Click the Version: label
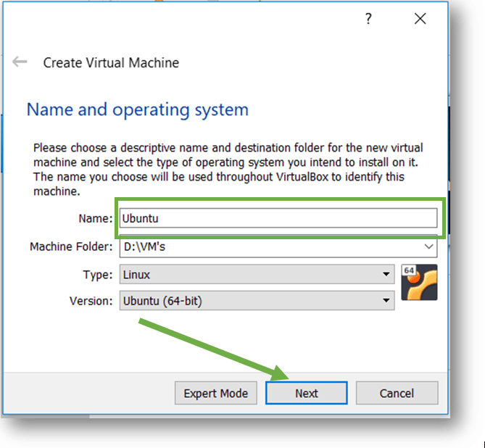Image resolution: width=485 pixels, height=448 pixels. pos(91,301)
